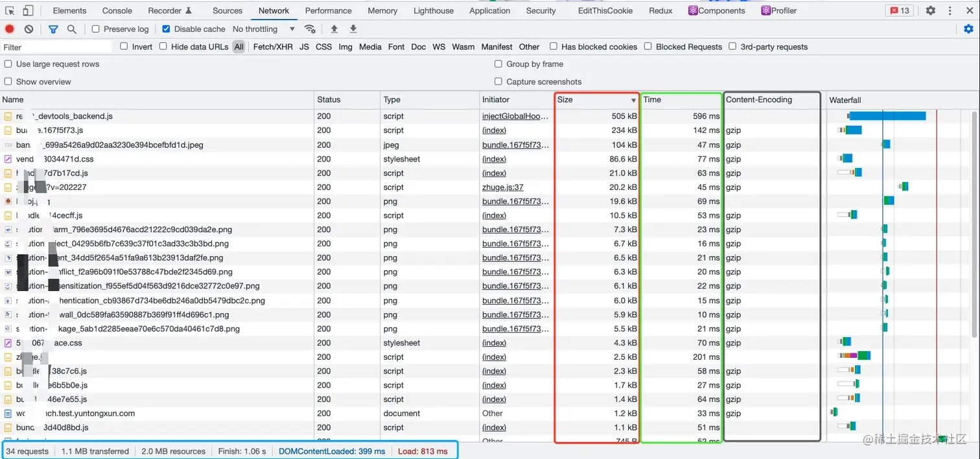
Task: Open the Sources tab
Action: 227,10
